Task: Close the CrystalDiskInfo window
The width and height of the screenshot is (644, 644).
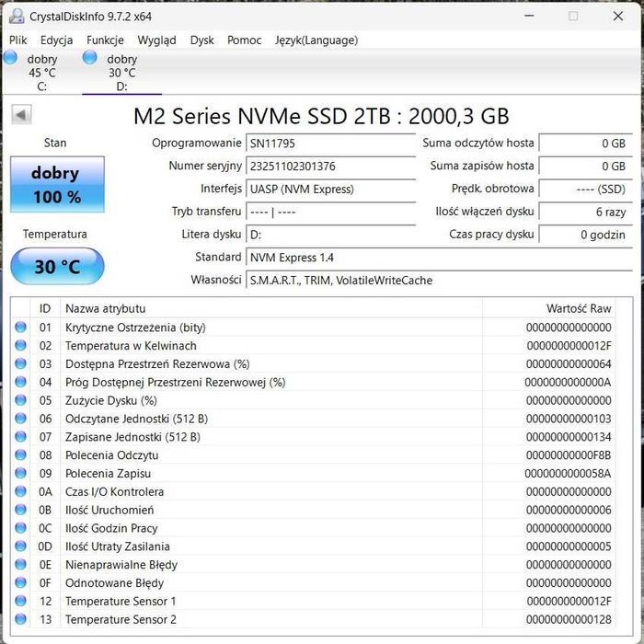Action: (618, 16)
